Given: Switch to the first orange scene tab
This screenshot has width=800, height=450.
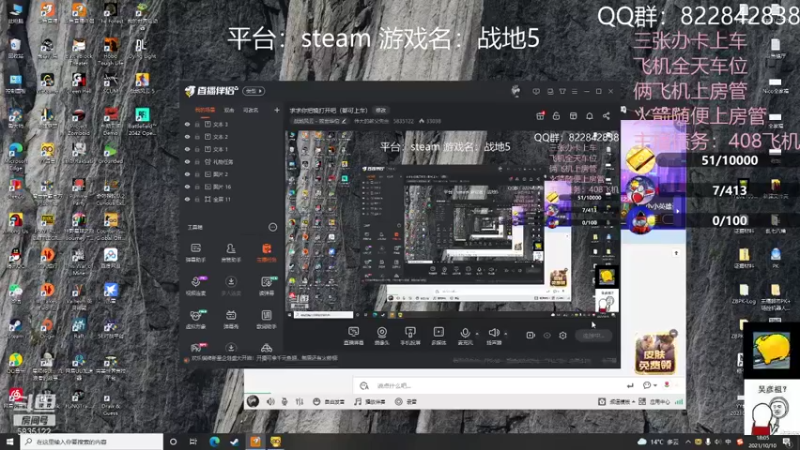Looking at the screenshot, I should 205,110.
